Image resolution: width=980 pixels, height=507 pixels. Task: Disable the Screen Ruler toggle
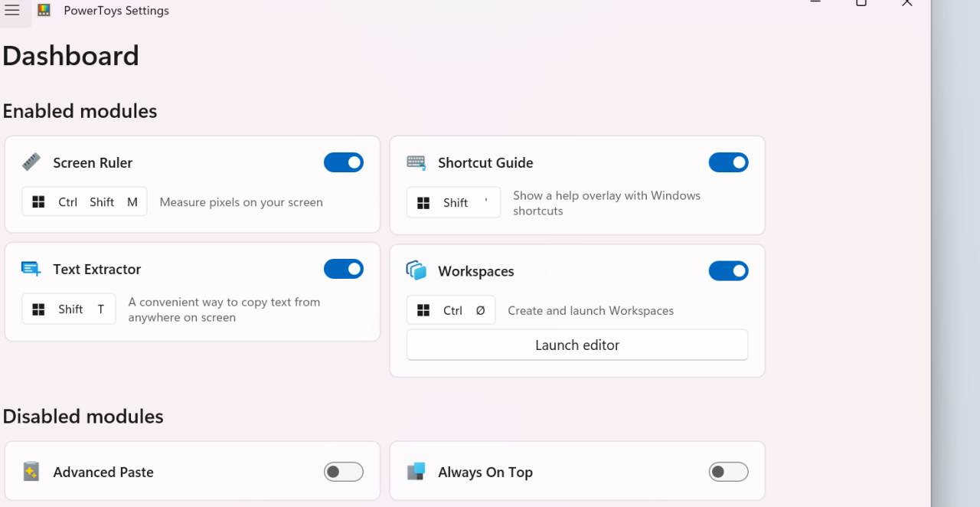click(x=344, y=162)
